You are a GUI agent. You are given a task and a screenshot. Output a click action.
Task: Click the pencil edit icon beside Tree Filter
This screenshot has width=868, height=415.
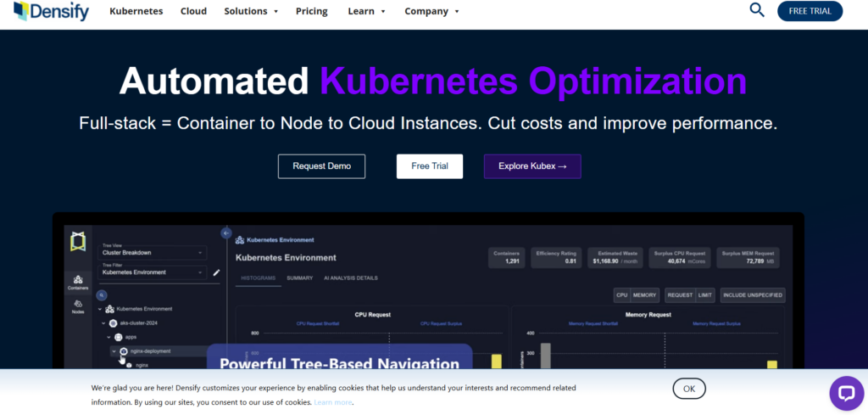click(216, 272)
